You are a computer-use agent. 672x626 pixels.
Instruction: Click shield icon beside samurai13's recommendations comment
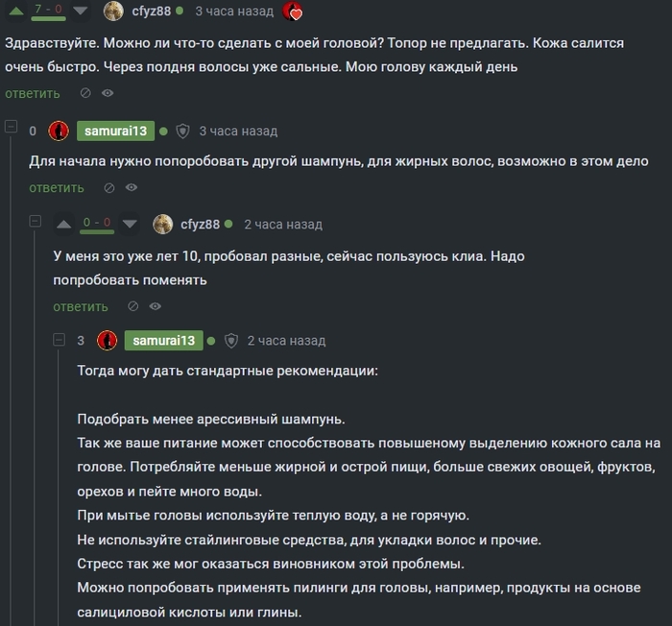[x=230, y=341]
